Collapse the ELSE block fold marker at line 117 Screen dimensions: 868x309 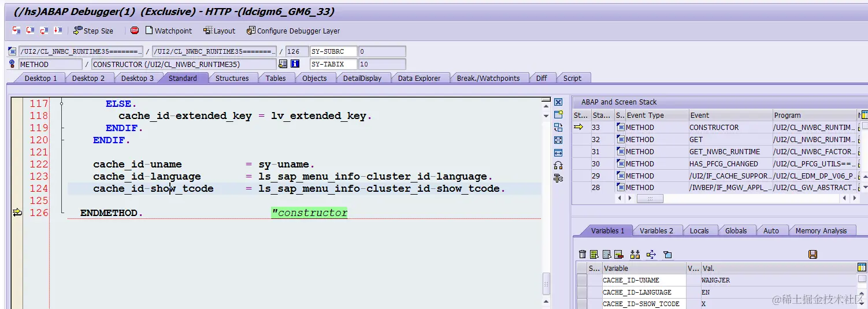click(x=61, y=104)
